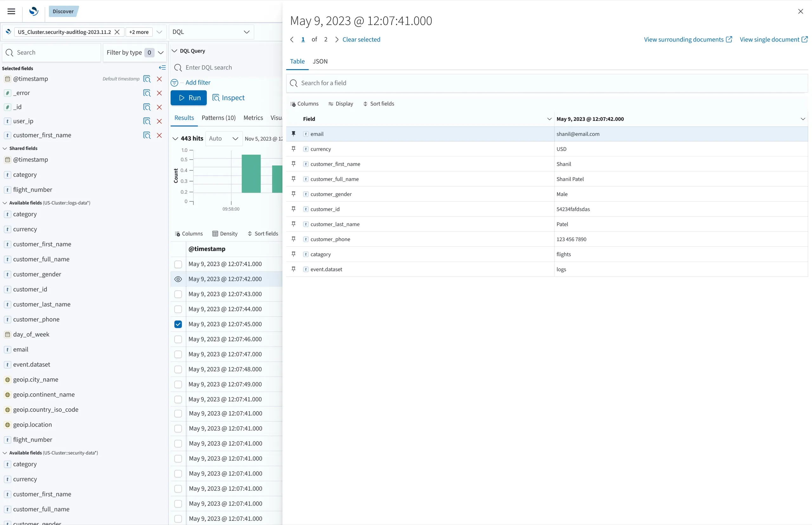
Task: Select checkbox for 12:07:49.000 row
Action: pyautogui.click(x=178, y=384)
